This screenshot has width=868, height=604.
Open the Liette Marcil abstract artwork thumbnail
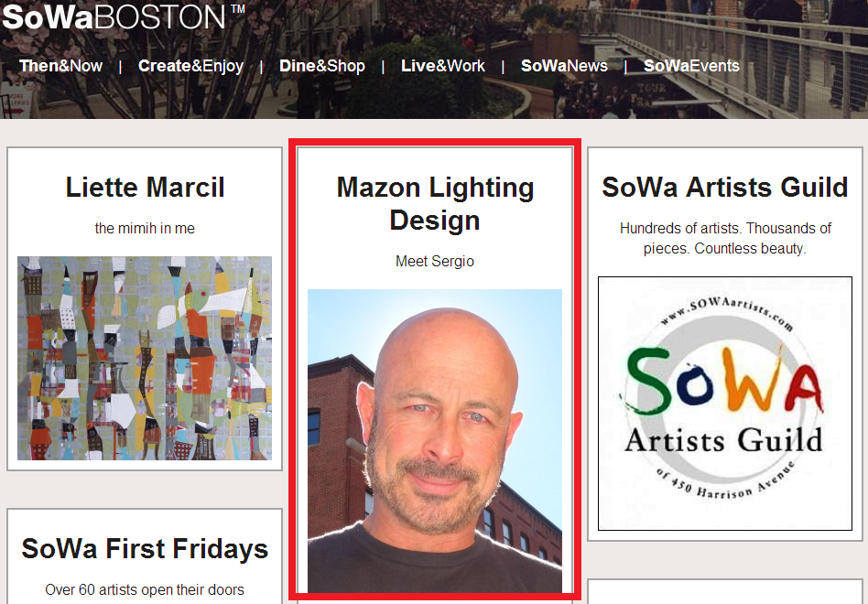145,358
